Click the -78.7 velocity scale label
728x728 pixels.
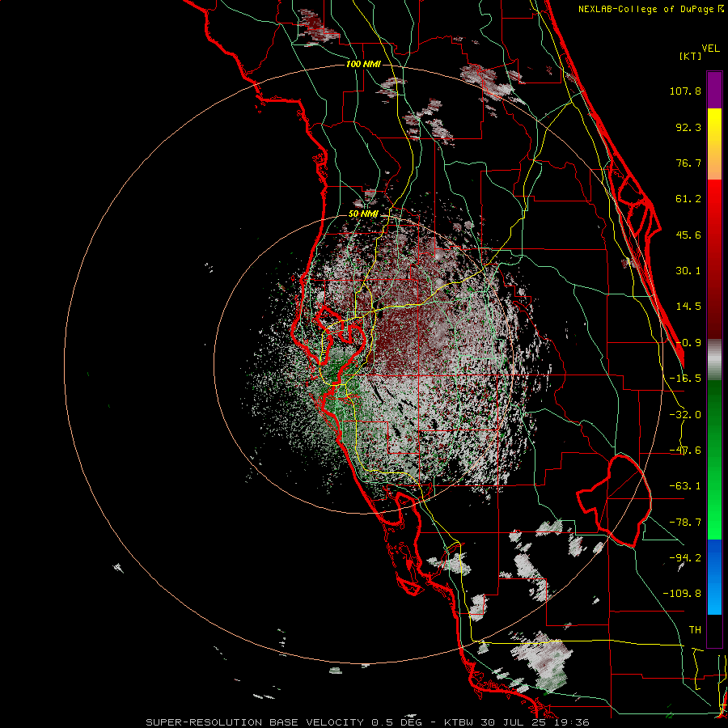(x=685, y=523)
